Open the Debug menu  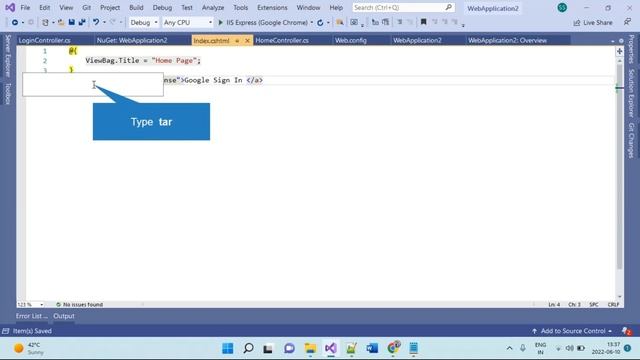coord(162,7)
